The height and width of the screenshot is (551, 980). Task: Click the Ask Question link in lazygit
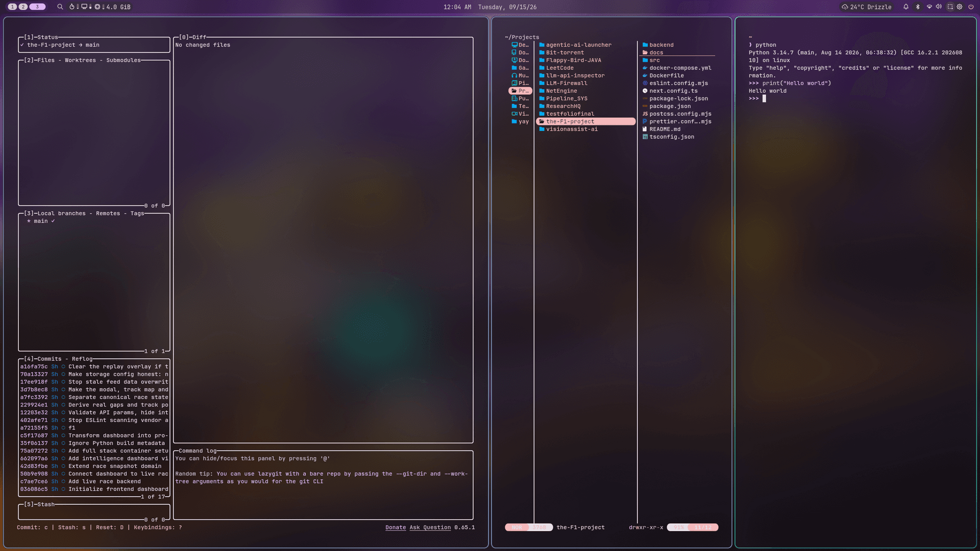pyautogui.click(x=430, y=527)
